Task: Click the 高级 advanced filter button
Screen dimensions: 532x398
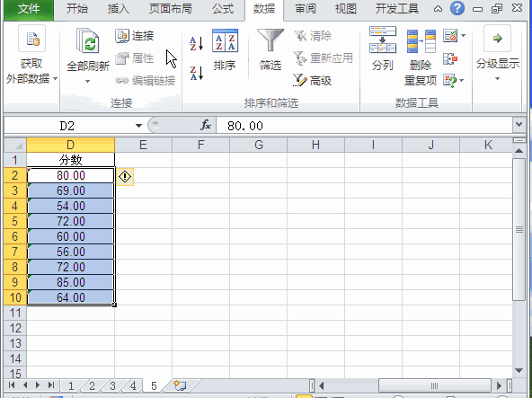Action: click(312, 81)
